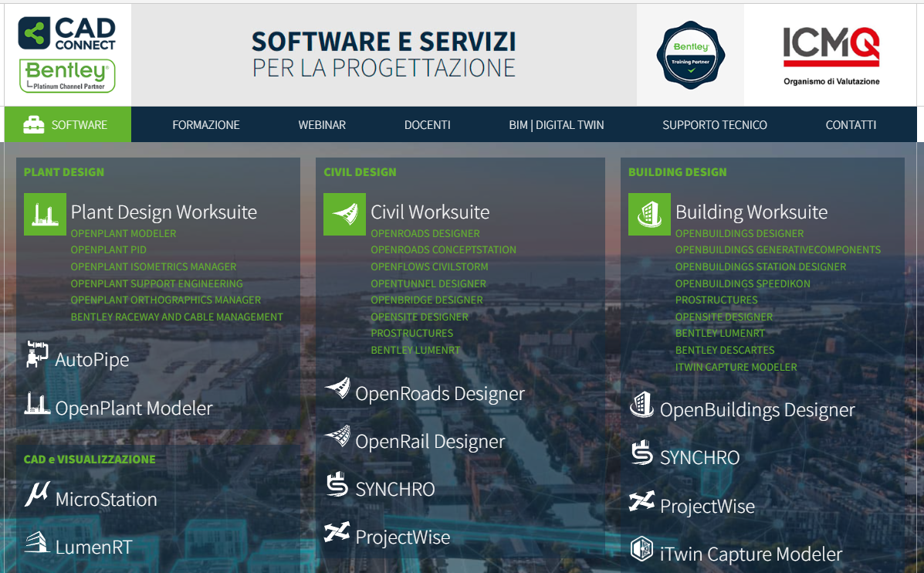Viewport: 924px width, 573px height.
Task: Click the OPENROADS CONCEPTSTATION link
Action: tap(443, 249)
